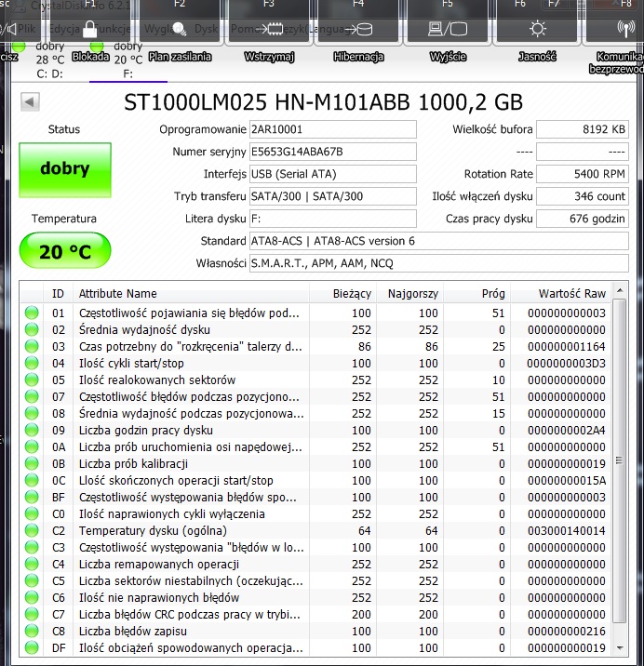Select the F: disk tab

pyautogui.click(x=127, y=60)
